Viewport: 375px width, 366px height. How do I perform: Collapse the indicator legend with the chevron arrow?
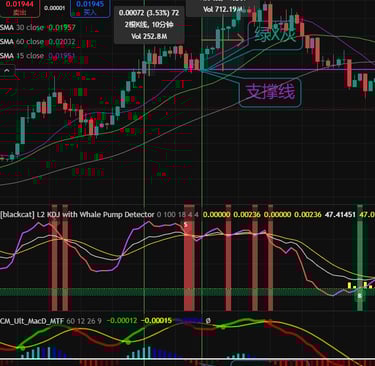[x=7, y=71]
